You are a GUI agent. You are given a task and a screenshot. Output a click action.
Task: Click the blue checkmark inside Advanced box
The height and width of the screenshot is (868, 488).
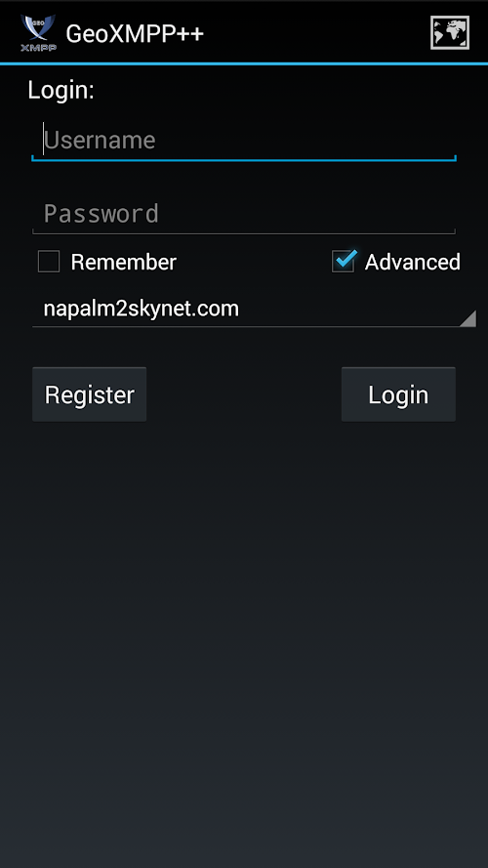(346, 259)
